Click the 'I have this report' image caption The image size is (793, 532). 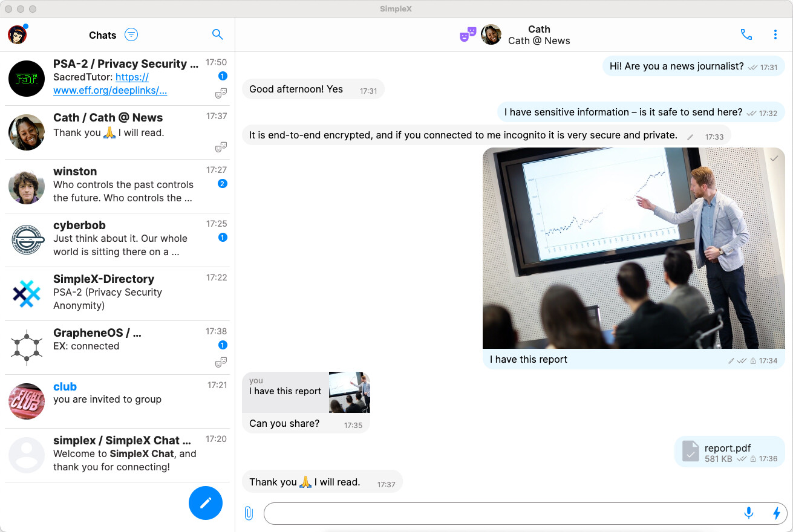pos(529,360)
